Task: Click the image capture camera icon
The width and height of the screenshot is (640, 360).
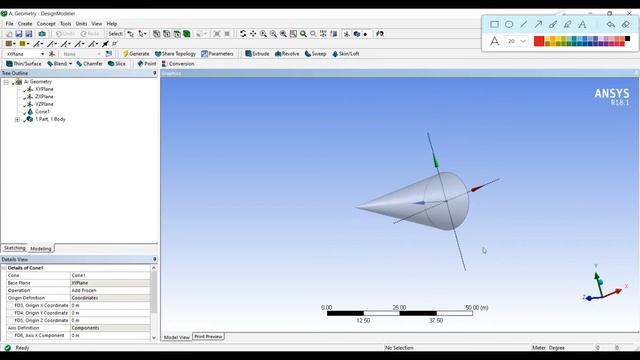Action: pyautogui.click(x=42, y=34)
